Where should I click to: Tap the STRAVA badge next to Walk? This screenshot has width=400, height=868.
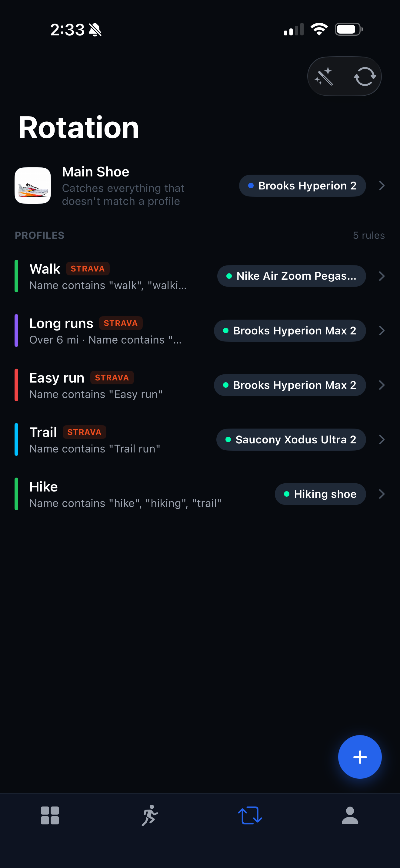pyautogui.click(x=88, y=268)
